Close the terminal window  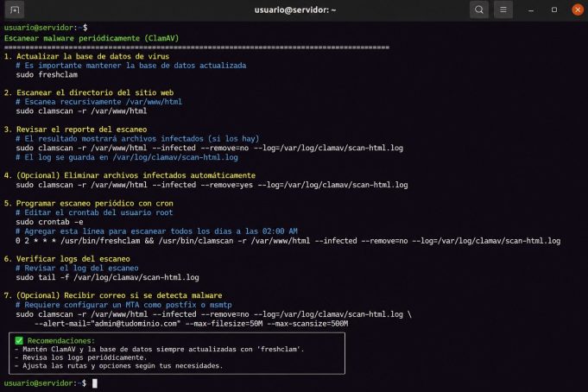[x=578, y=9]
